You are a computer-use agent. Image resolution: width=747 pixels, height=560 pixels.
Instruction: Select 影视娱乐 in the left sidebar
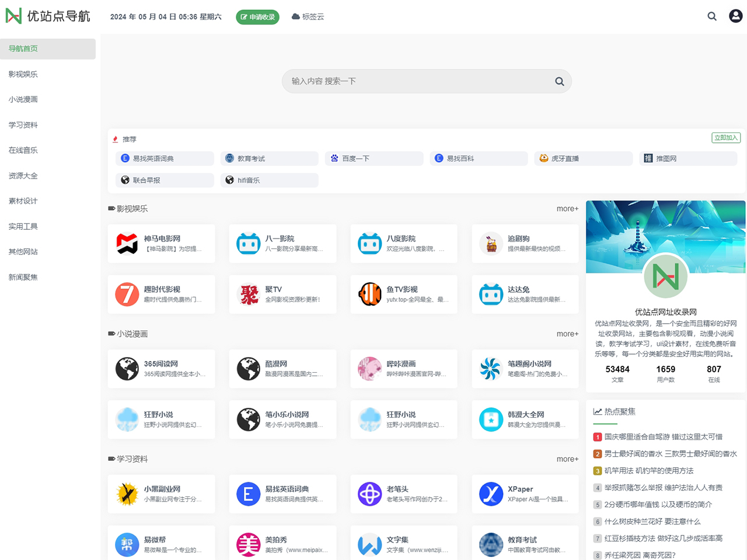pos(23,74)
